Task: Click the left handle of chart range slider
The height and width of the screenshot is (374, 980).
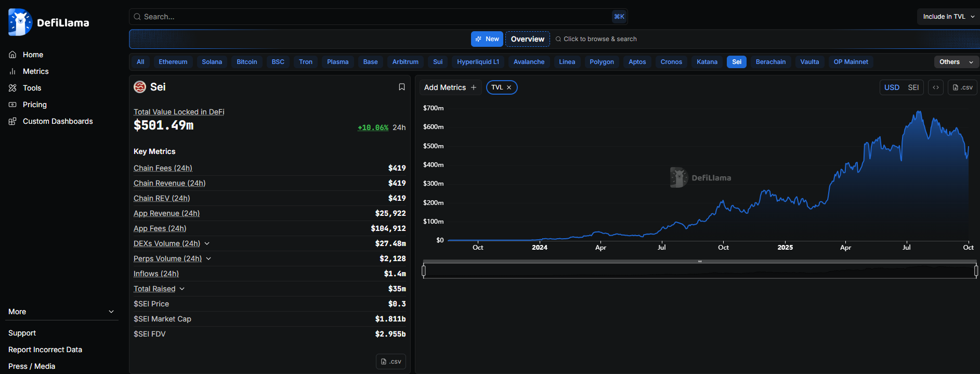Action: 424,270
